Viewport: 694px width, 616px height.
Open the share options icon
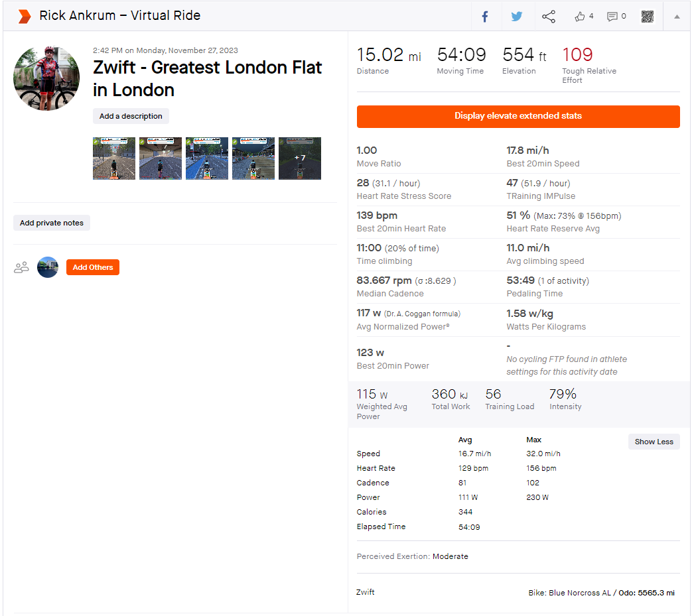549,17
